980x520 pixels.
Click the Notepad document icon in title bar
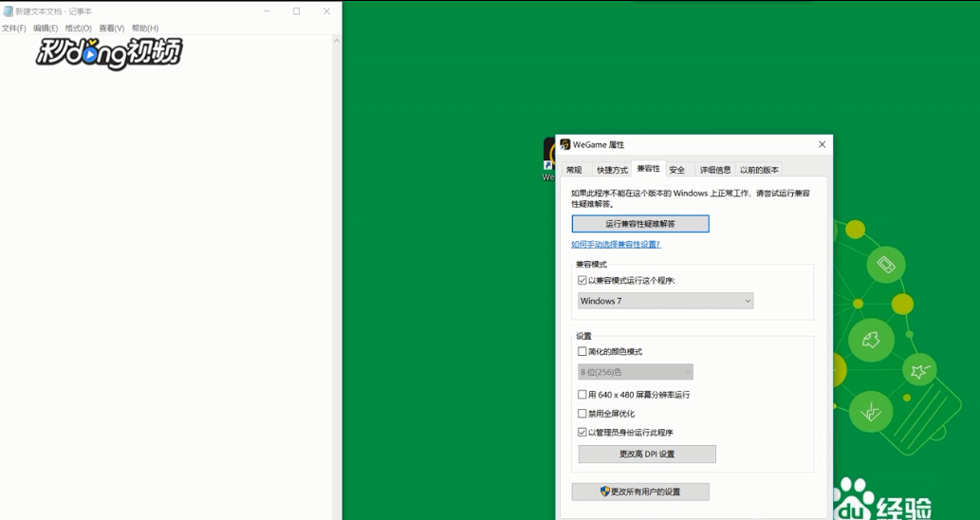coord(9,11)
